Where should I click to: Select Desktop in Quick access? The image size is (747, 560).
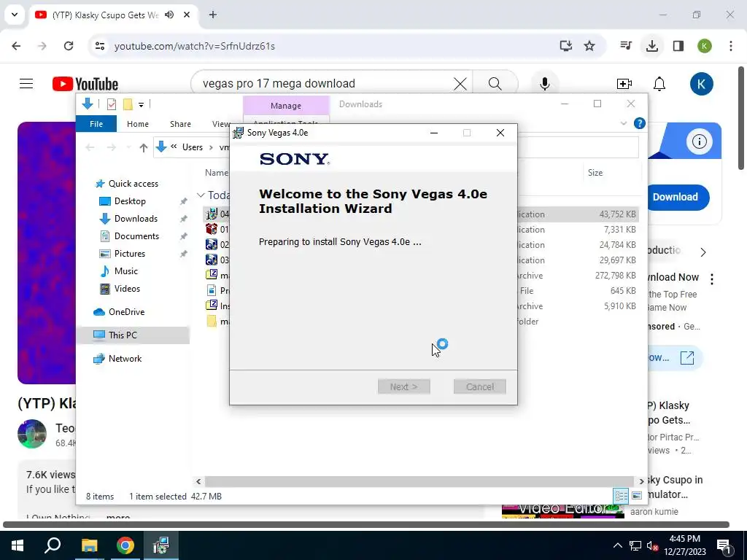[x=130, y=201]
